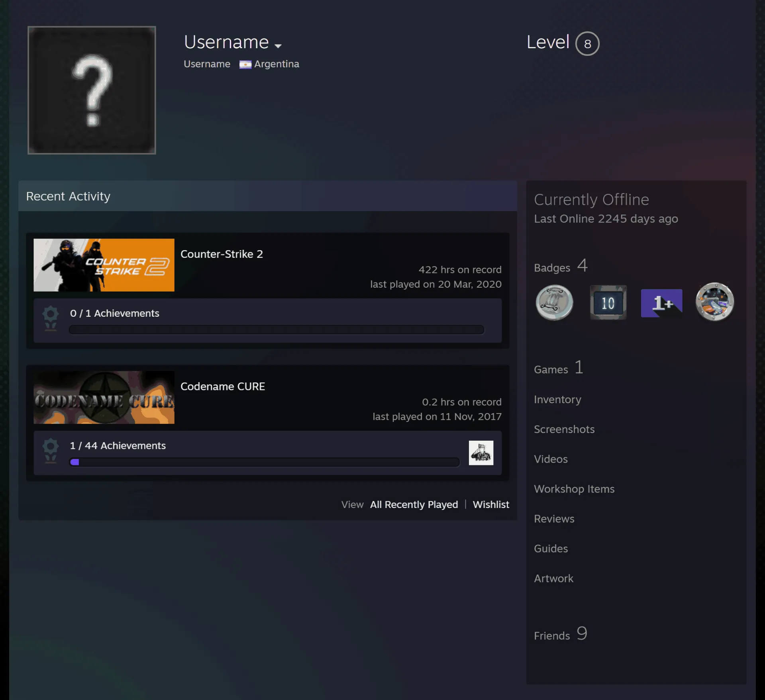View All Recently Played games
The image size is (765, 700).
coord(414,504)
